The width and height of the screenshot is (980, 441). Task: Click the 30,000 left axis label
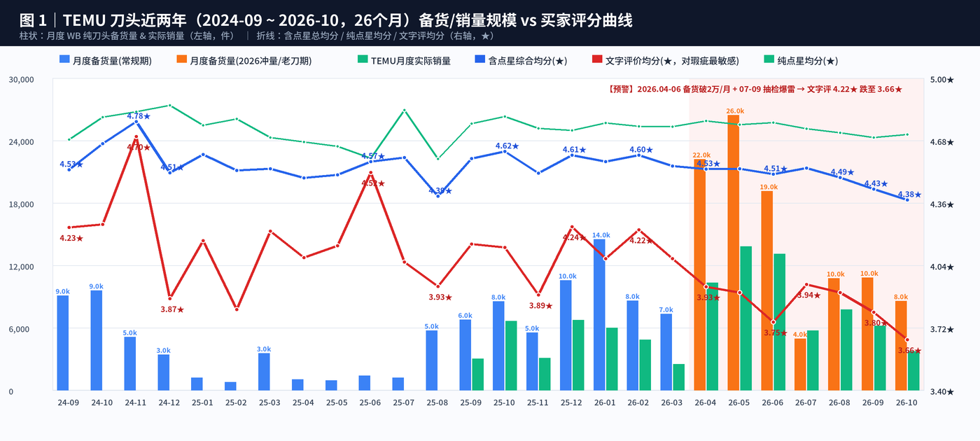point(21,80)
